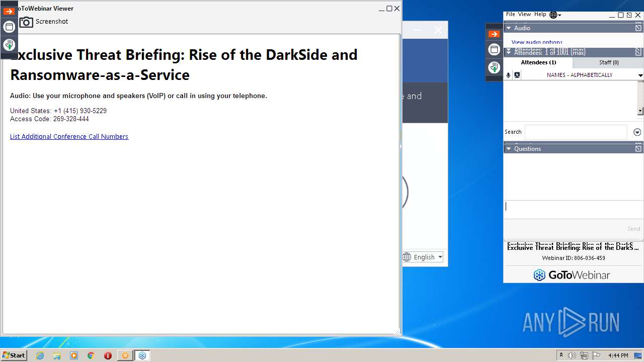The width and height of the screenshot is (644, 362).
Task: Switch to the Staff (0) tab
Action: pos(609,62)
